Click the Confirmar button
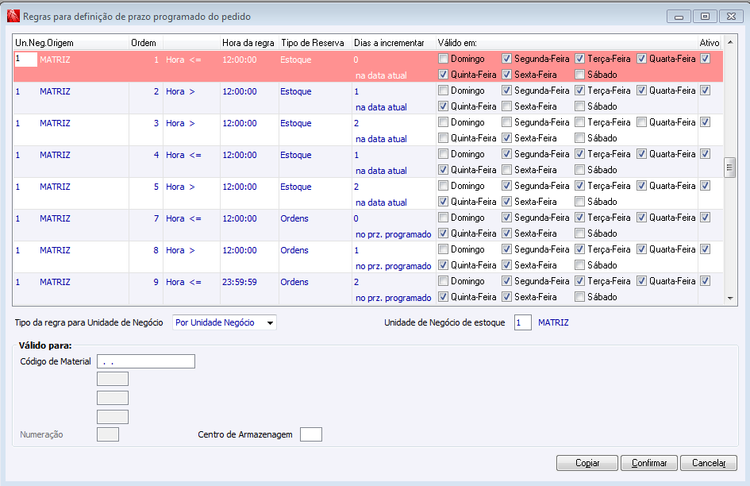The height and width of the screenshot is (486, 750). coord(649,463)
